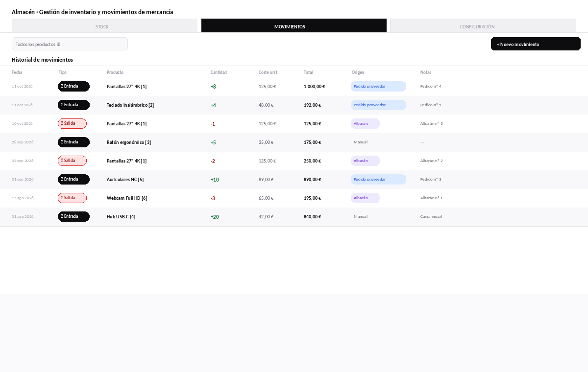
Task: Switch to the STOCK tab
Action: [x=104, y=26]
